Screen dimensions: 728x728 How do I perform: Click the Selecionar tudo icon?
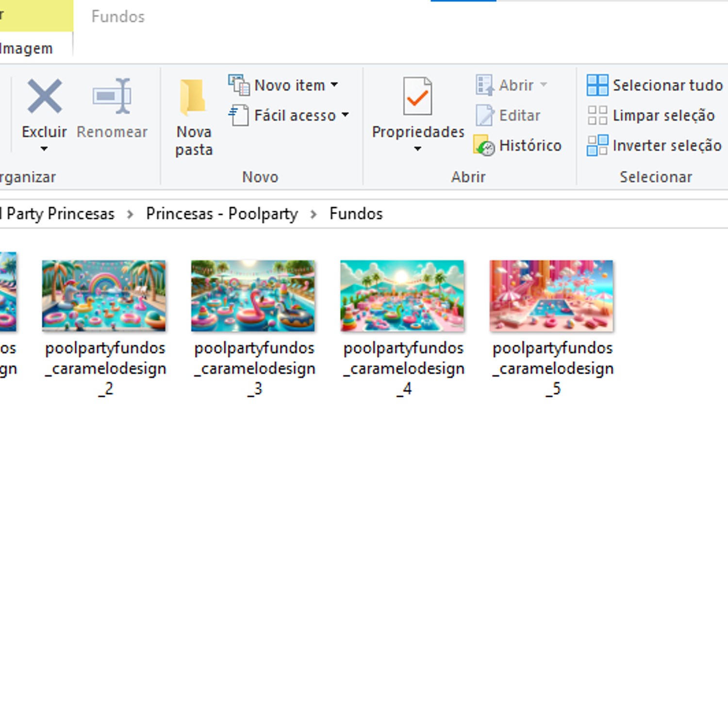click(597, 85)
